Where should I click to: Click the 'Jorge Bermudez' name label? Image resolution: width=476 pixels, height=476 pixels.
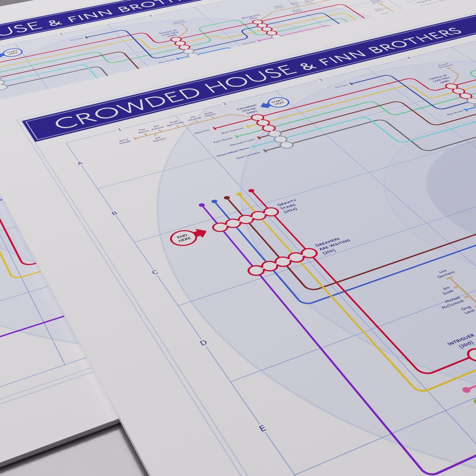pos(175,123)
